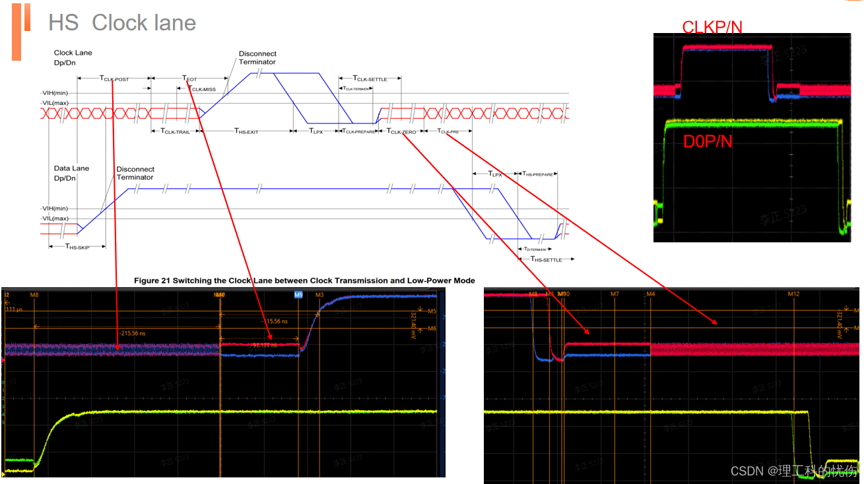The image size is (868, 484).
Task: Click the Figure 21 caption text
Action: (x=304, y=281)
